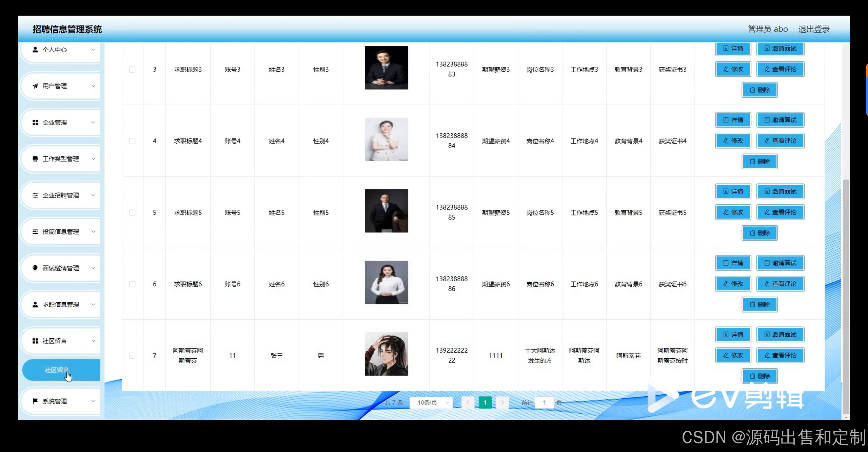Click the paper-plane icon beside 用户管理

tap(35, 86)
